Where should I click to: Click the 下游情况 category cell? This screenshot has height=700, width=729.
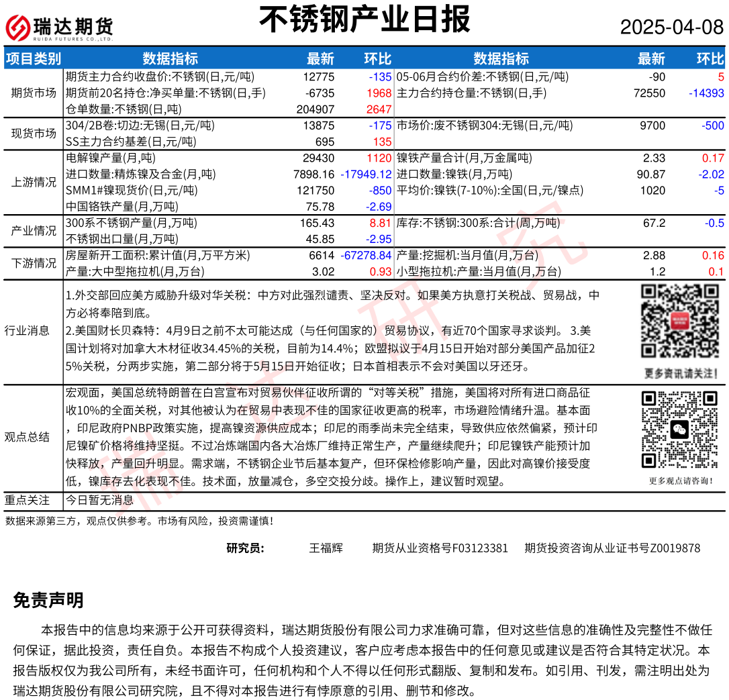pyautogui.click(x=34, y=263)
